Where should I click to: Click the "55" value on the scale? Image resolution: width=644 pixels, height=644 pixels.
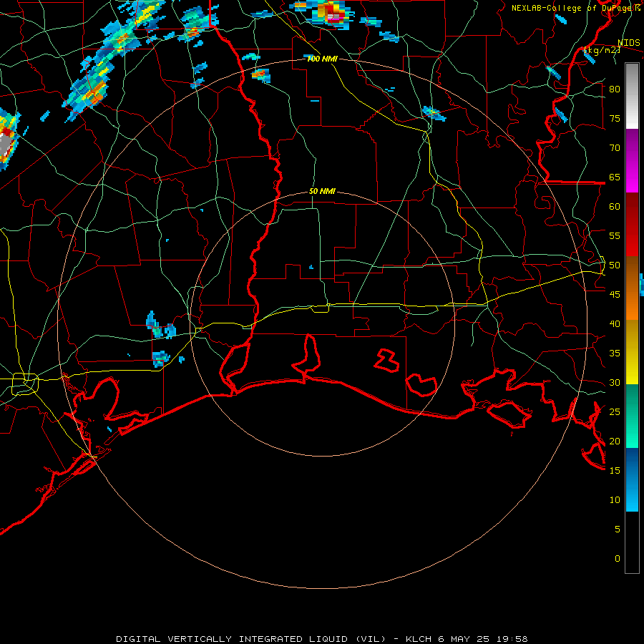[615, 235]
